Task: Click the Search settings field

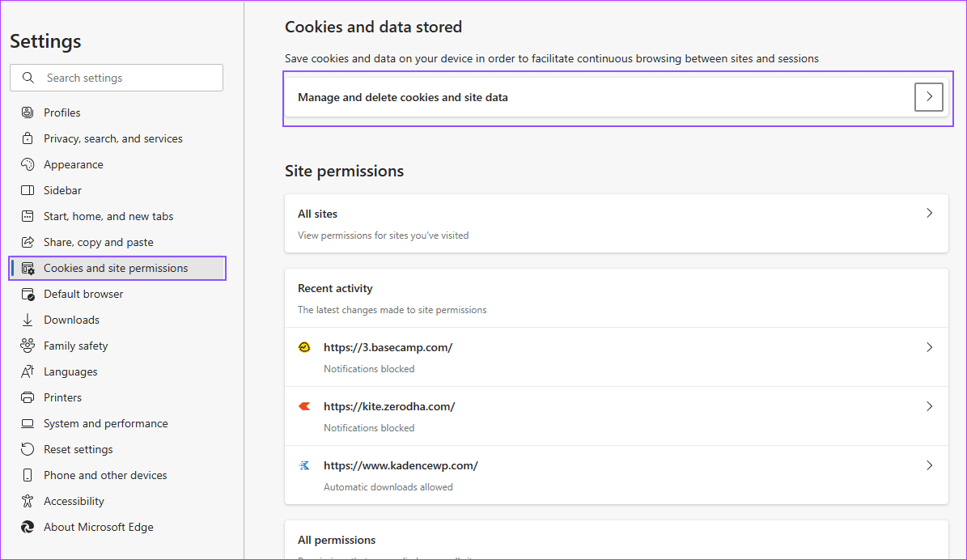Action: tap(116, 77)
